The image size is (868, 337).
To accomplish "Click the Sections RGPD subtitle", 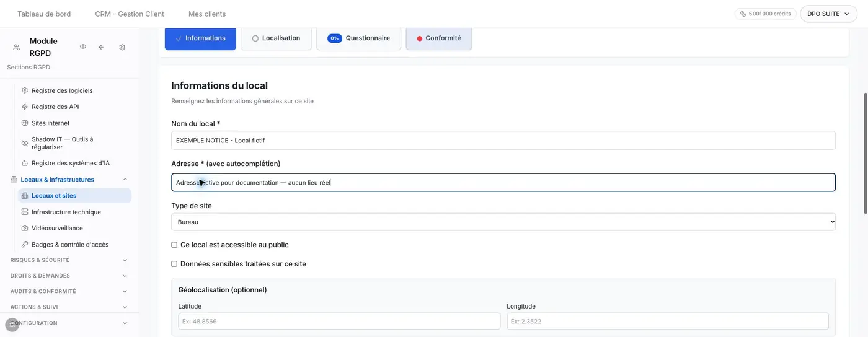I will [x=29, y=67].
